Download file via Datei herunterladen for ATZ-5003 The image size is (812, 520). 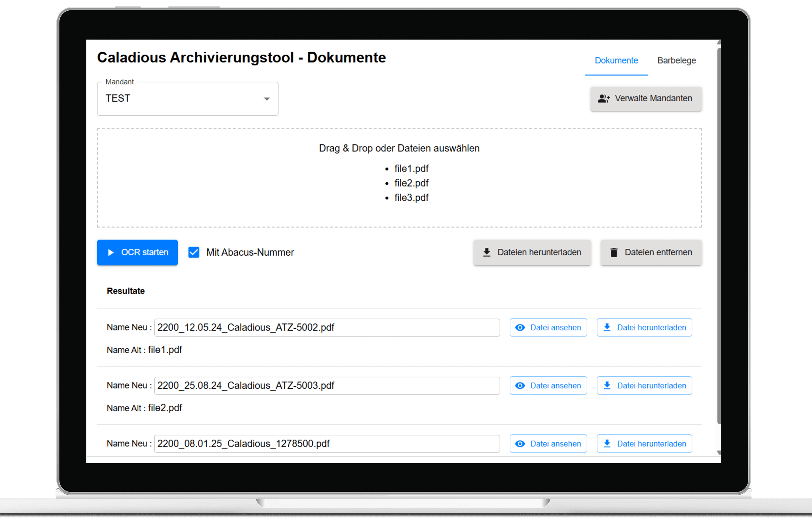pyautogui.click(x=644, y=386)
